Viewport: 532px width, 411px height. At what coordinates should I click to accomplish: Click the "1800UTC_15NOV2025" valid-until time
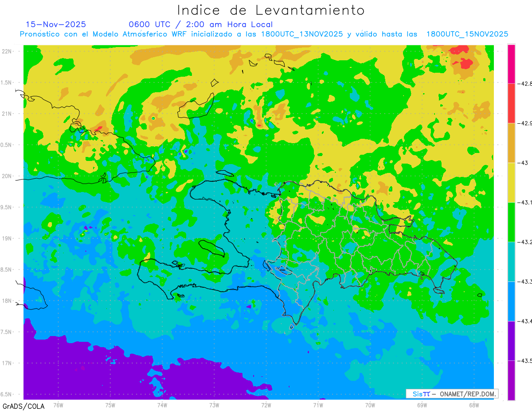tap(467, 34)
